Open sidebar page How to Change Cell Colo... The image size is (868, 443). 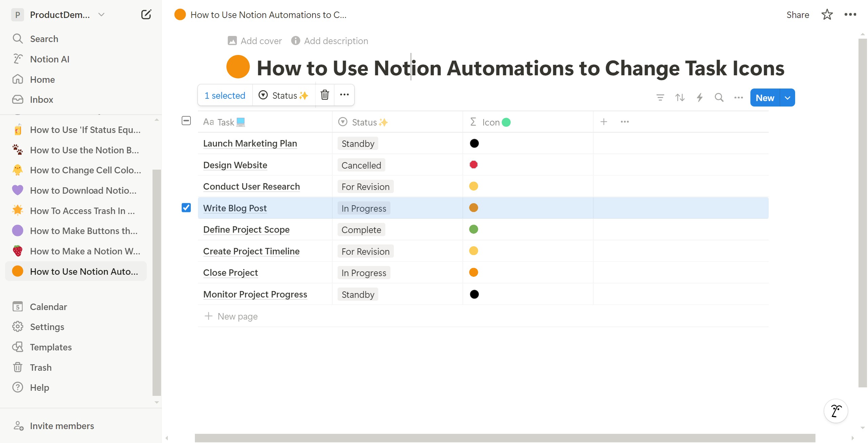click(76, 170)
